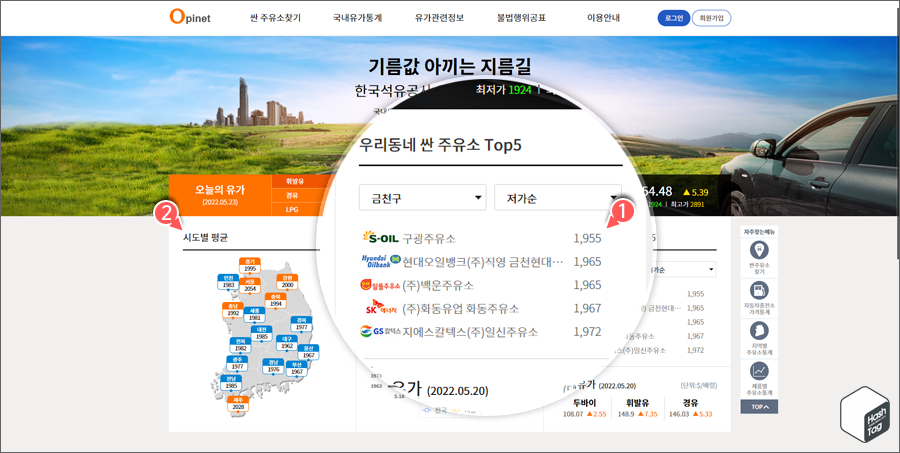900x453 pixels.
Task: Click the 경유 146.03 international price
Action: tap(690, 408)
